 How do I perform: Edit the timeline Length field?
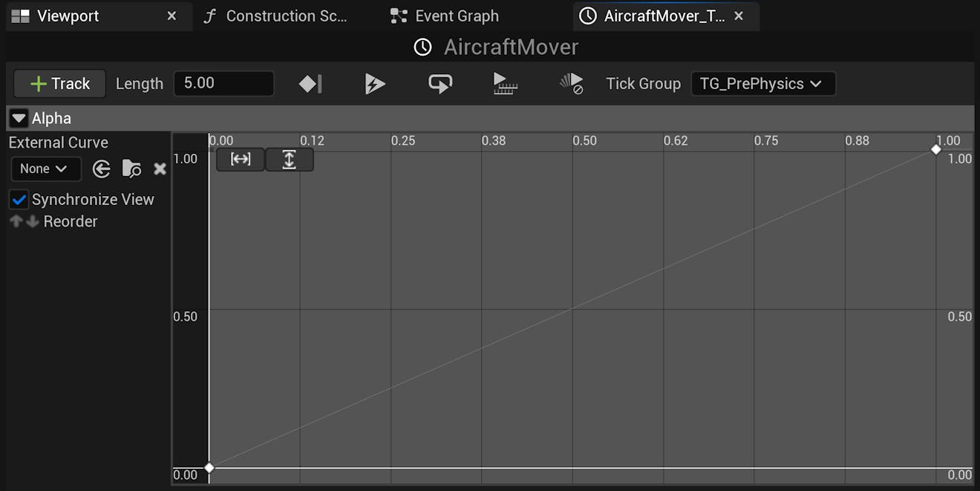223,83
